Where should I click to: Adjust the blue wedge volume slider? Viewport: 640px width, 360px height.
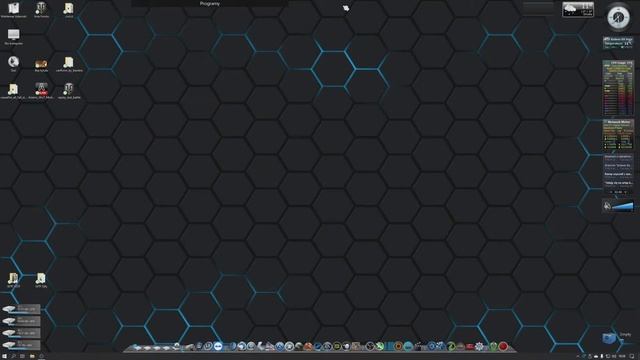point(622,207)
